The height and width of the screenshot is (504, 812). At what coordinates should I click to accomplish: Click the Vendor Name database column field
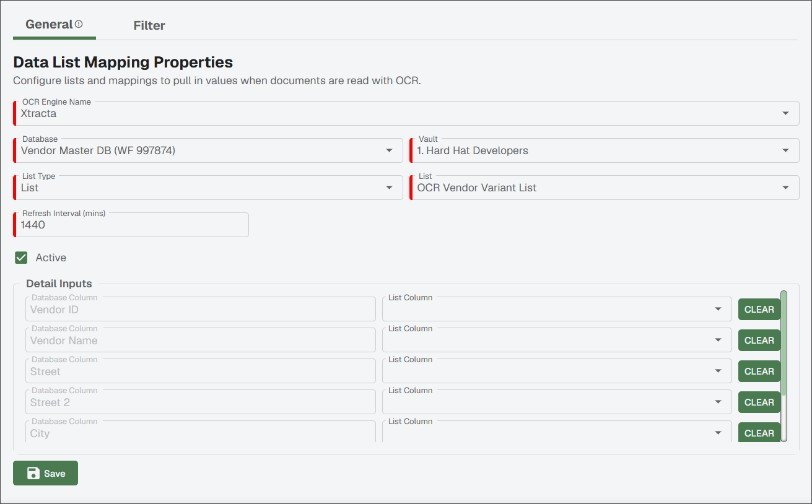coord(201,340)
